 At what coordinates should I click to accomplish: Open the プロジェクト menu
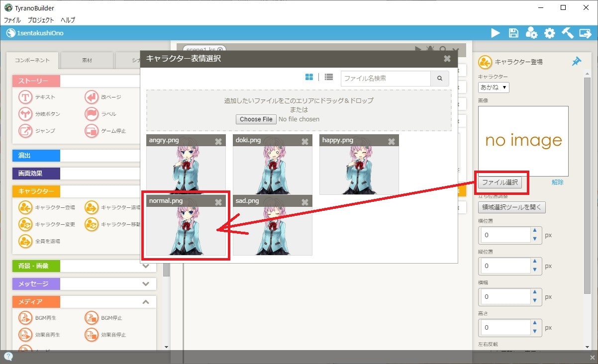(41, 20)
